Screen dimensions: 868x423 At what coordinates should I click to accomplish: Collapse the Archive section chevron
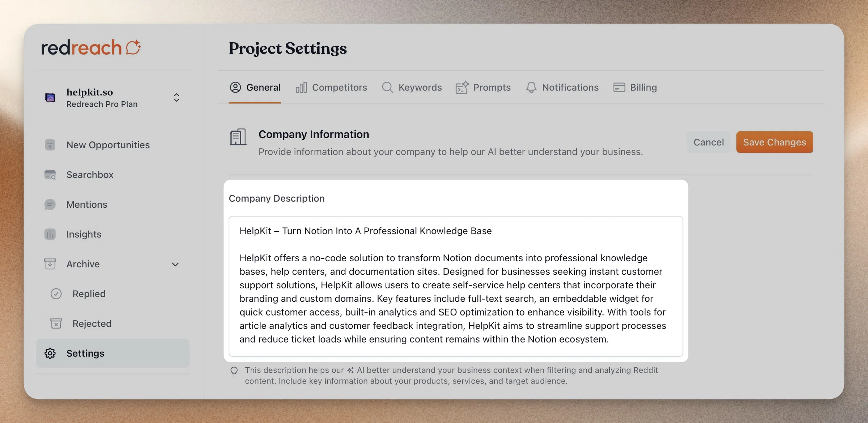pos(175,265)
